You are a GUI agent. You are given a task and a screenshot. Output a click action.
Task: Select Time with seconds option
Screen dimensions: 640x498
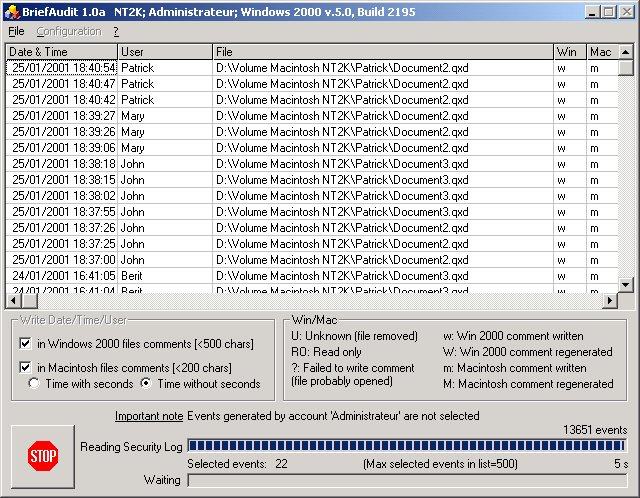point(34,384)
